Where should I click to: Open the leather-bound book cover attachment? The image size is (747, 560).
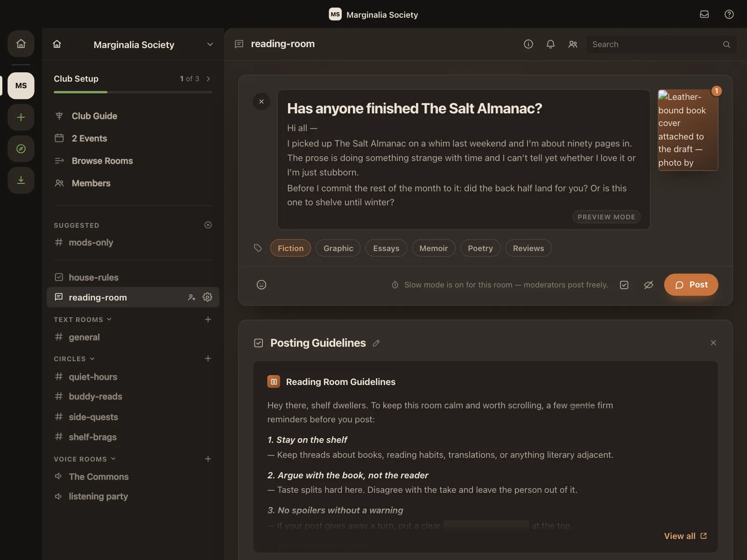pyautogui.click(x=688, y=130)
